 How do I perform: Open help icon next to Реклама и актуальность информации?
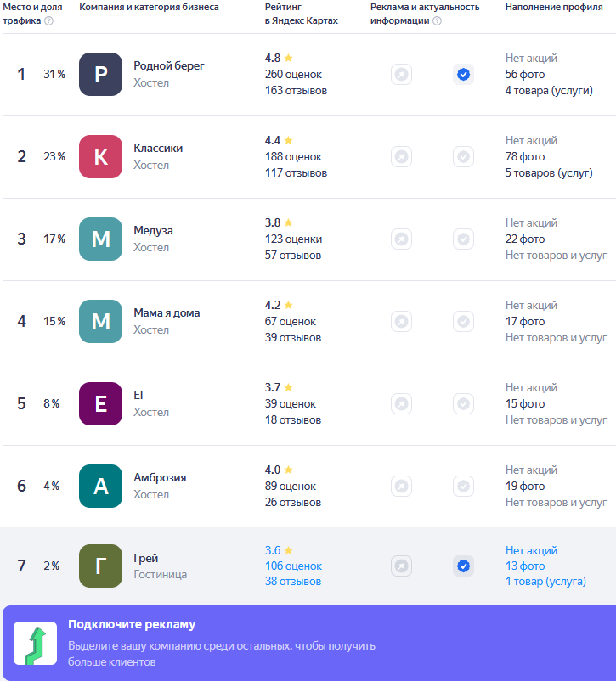[x=438, y=21]
